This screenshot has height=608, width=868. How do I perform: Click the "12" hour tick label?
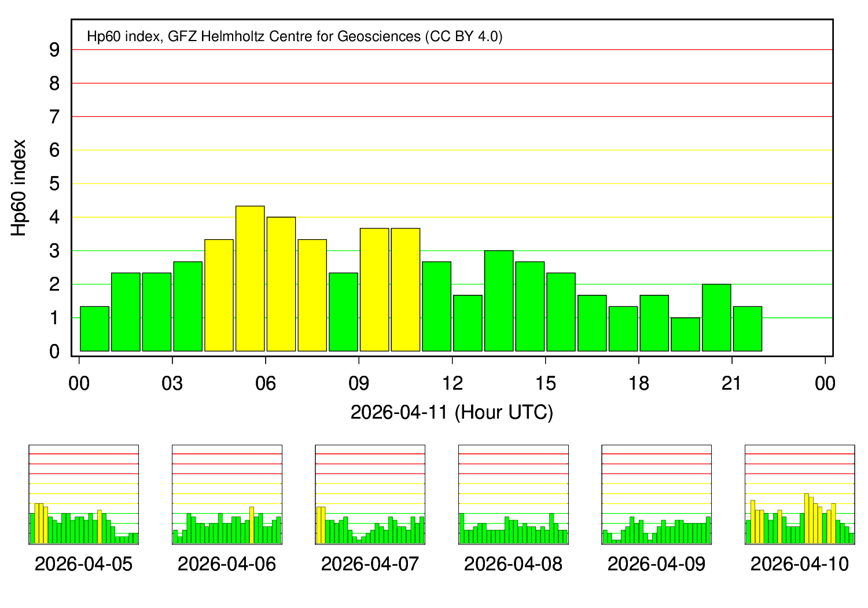[452, 383]
